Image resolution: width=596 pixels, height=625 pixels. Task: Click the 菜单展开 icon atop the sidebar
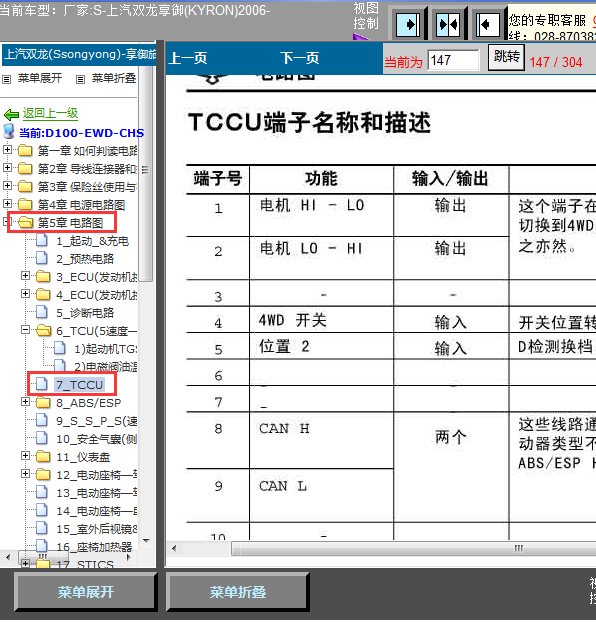click(6, 79)
